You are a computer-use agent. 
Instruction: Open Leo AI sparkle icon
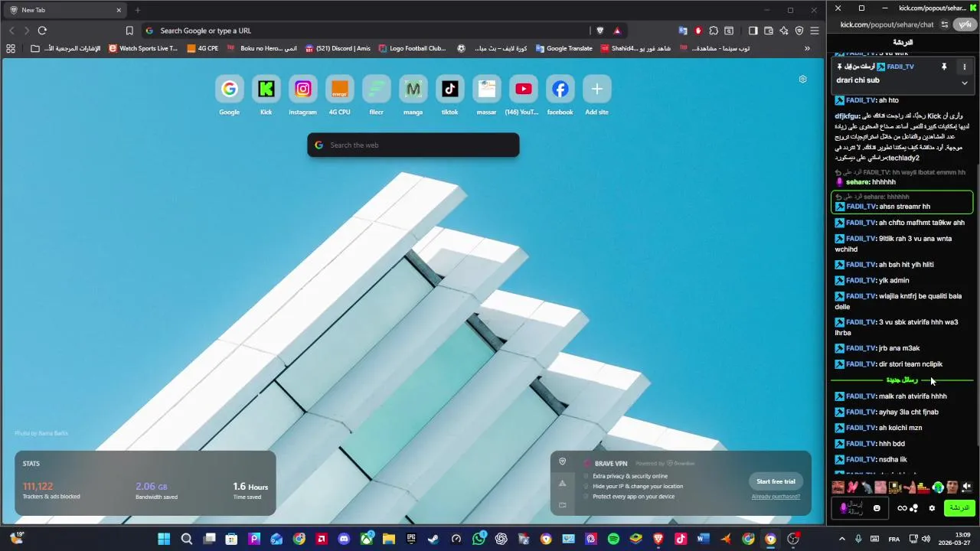pyautogui.click(x=783, y=31)
